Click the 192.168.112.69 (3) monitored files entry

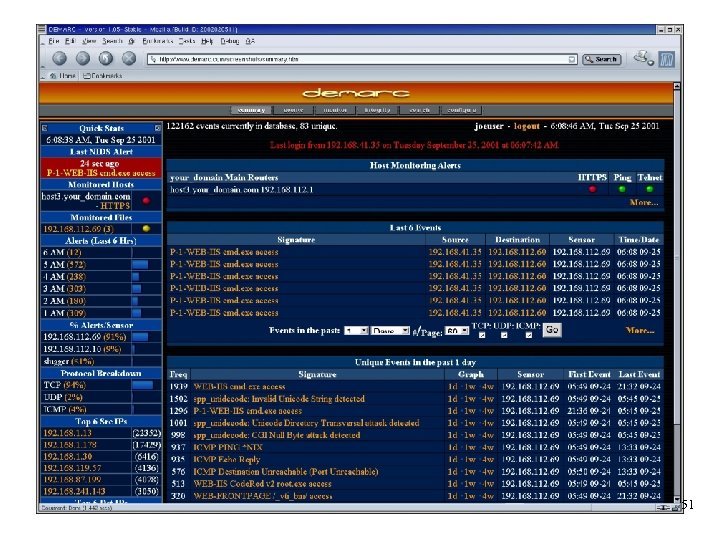click(79, 229)
